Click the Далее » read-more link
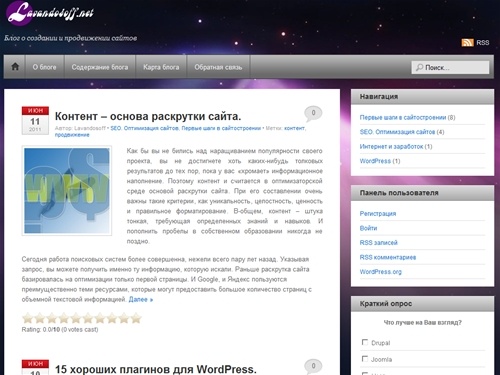 141,299
